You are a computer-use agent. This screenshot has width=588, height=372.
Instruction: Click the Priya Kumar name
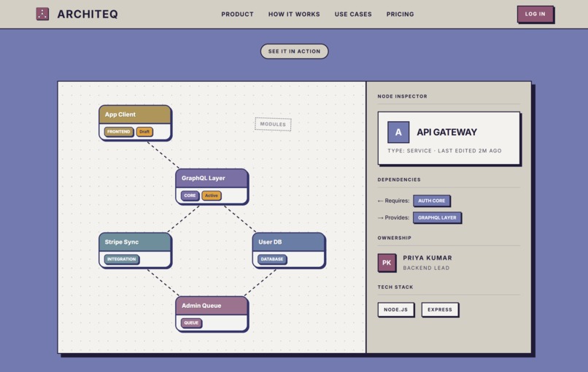[428, 258]
